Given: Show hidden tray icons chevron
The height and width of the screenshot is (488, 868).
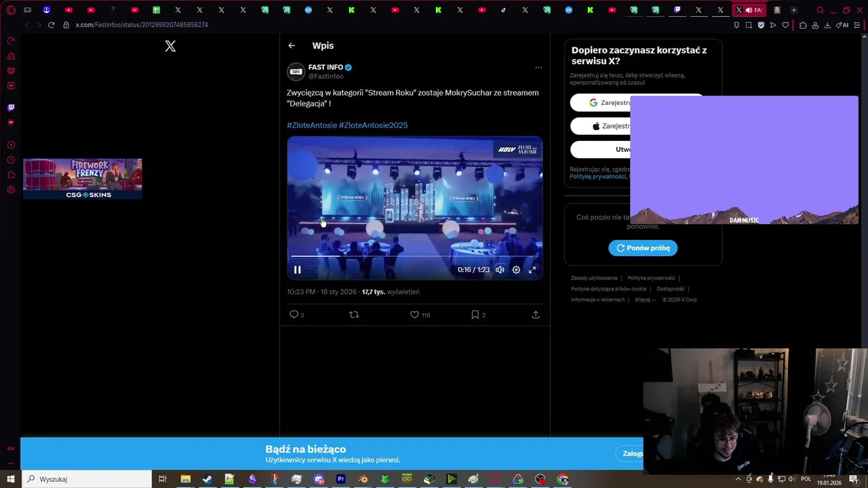Looking at the screenshot, I should [738, 479].
